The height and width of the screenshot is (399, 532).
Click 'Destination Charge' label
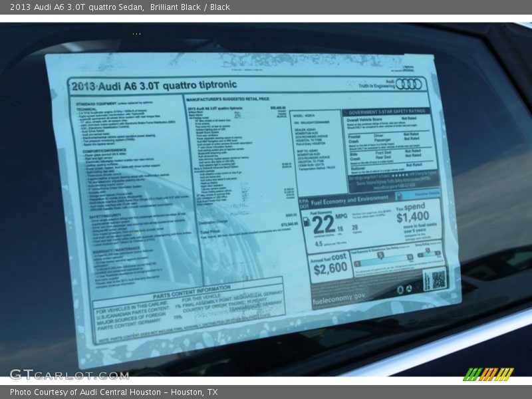[x=213, y=222]
